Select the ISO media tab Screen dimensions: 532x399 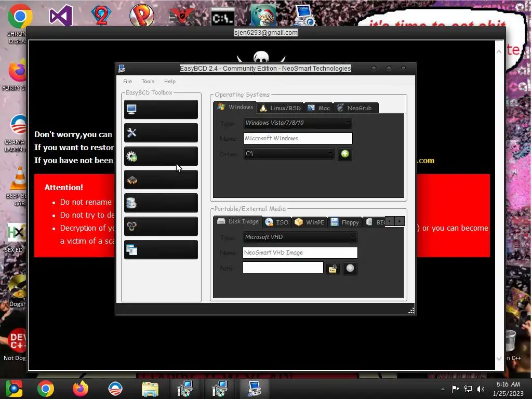277,222
